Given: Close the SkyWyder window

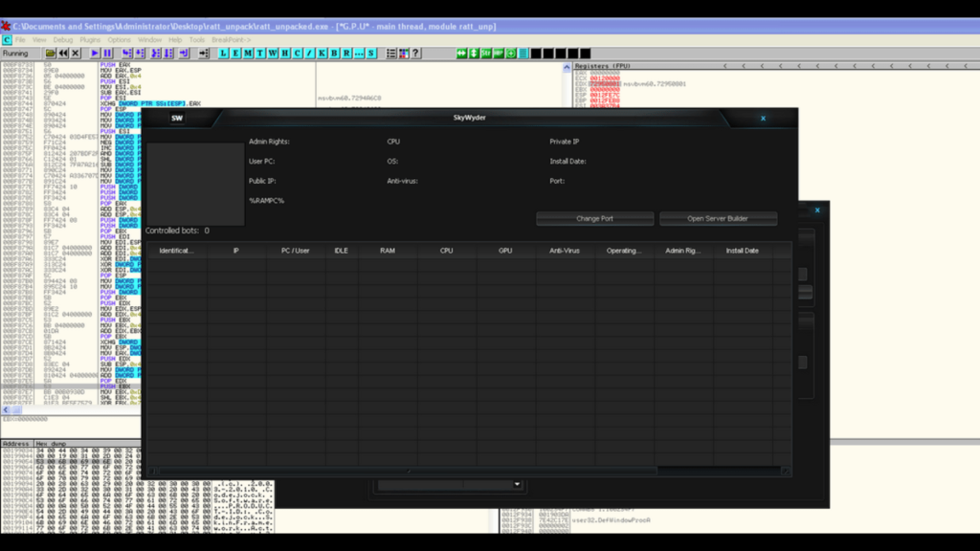Looking at the screenshot, I should point(763,118).
